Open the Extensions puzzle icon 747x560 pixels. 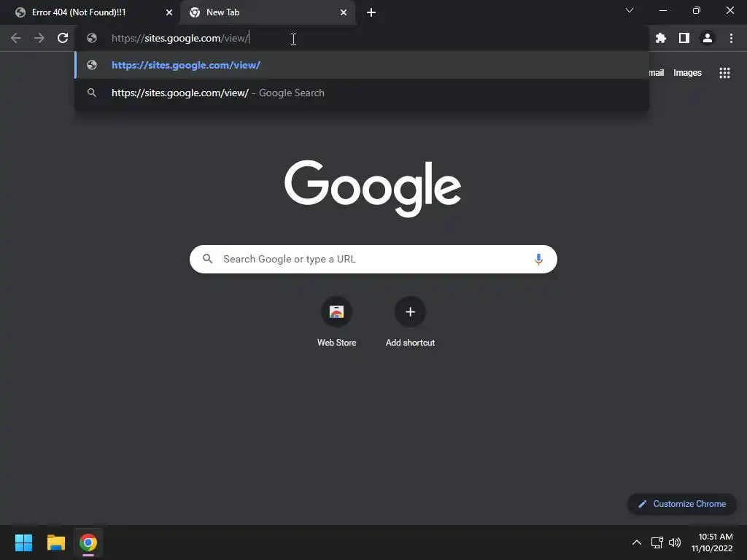(661, 38)
